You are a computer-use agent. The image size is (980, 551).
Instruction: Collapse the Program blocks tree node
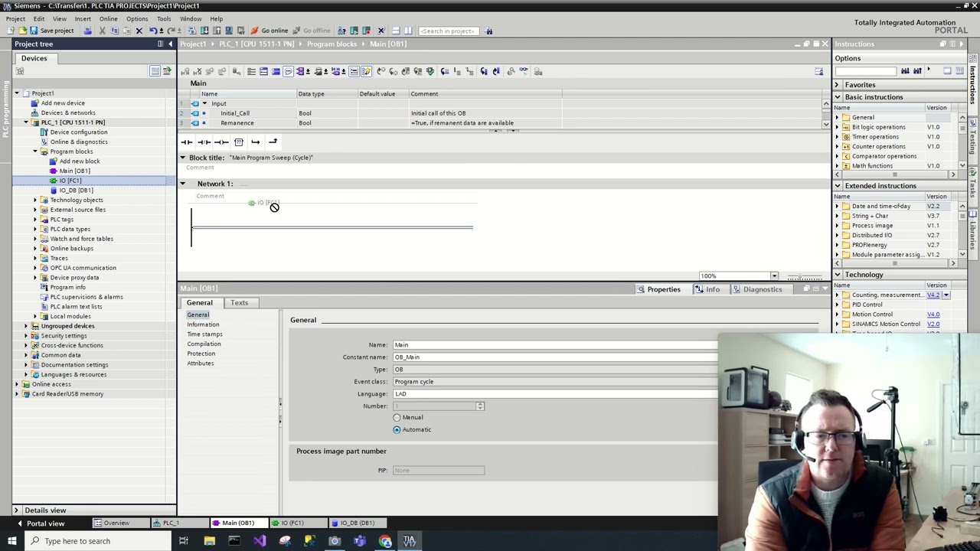35,152
